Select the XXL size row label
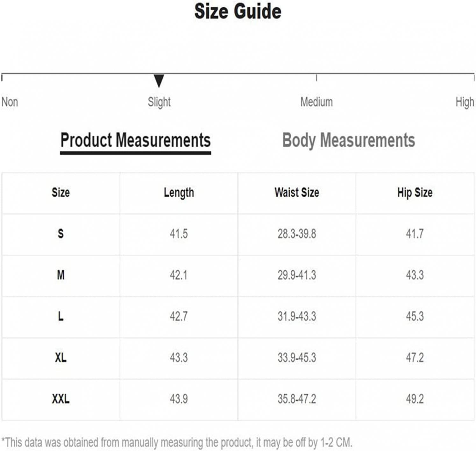This screenshot has width=476, height=451. [61, 399]
